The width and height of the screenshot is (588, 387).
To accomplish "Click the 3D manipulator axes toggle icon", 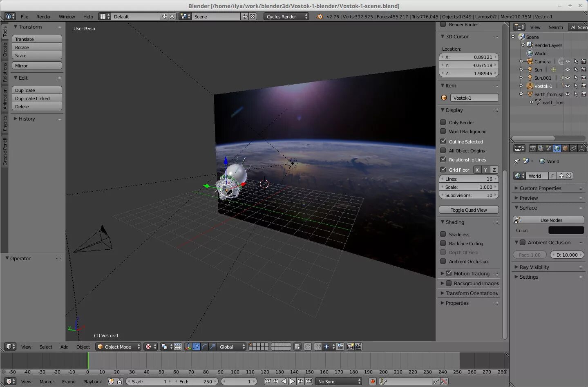I will (x=188, y=347).
